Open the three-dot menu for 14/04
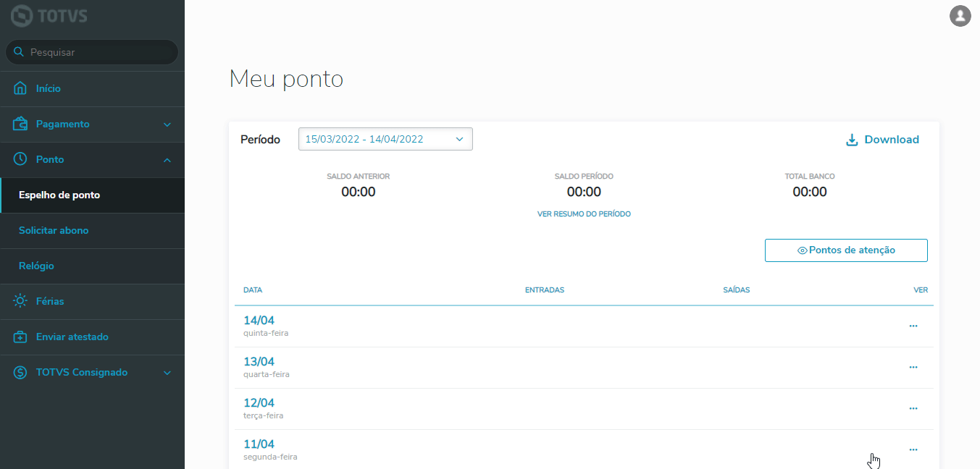The height and width of the screenshot is (469, 980). tap(913, 326)
